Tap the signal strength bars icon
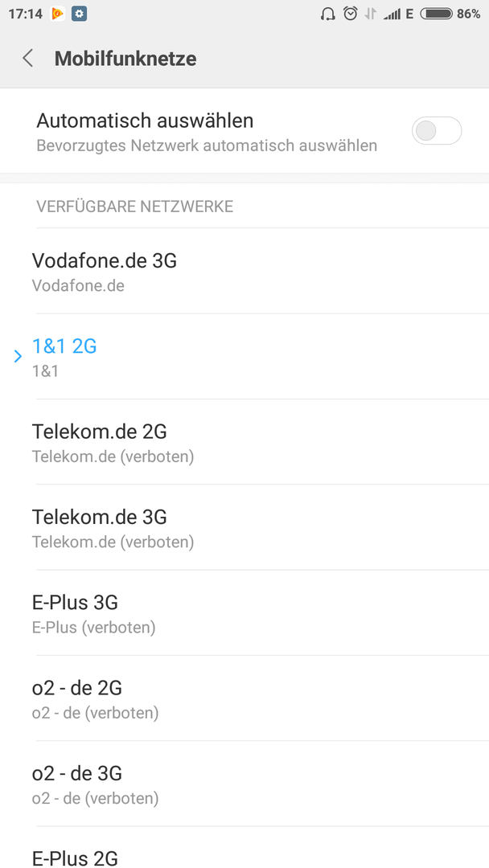 (x=392, y=14)
